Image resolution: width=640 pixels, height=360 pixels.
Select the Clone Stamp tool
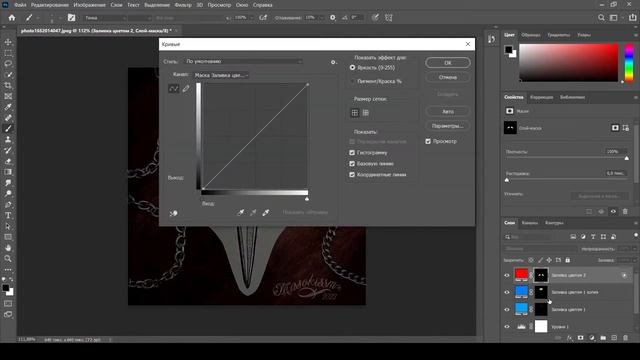coord(8,140)
